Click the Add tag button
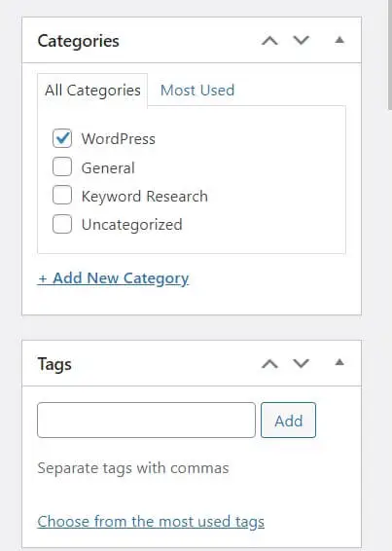Viewport: 392px width, 551px height. 288,421
